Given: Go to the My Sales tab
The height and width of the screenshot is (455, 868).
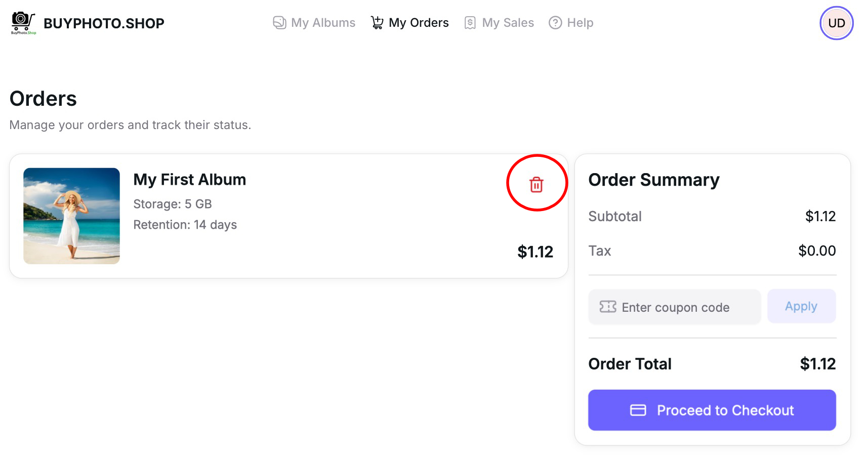Looking at the screenshot, I should tap(508, 23).
